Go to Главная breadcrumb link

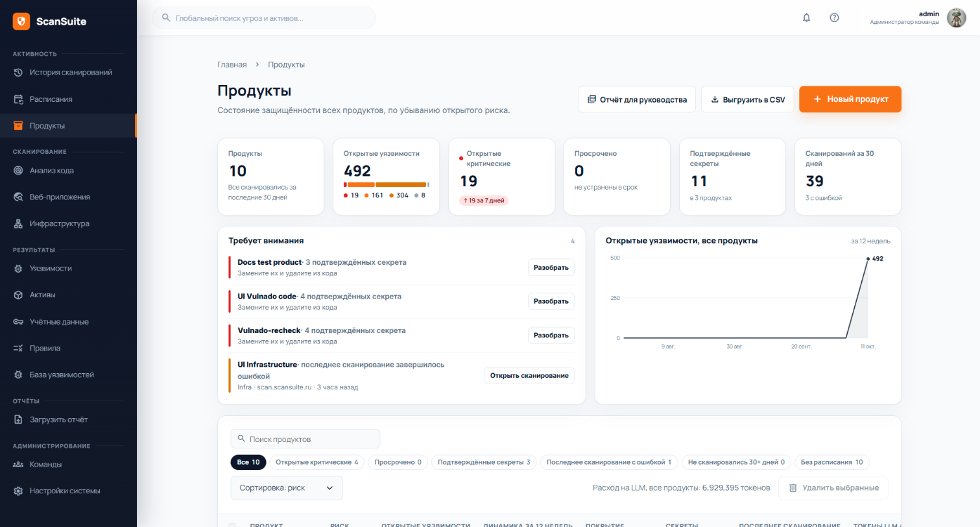pos(232,65)
